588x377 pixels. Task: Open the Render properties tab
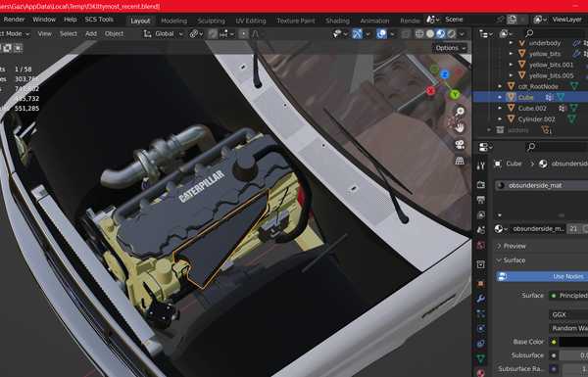tap(481, 185)
